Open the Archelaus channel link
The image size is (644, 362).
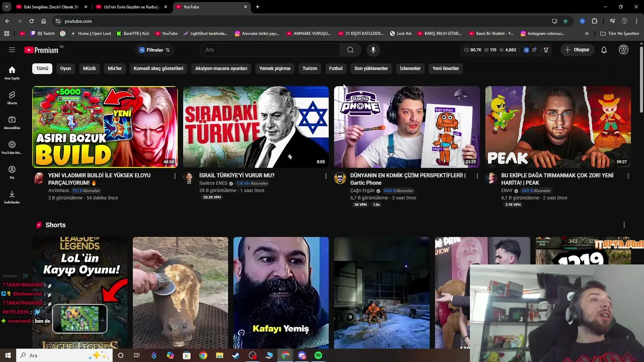[x=58, y=191]
